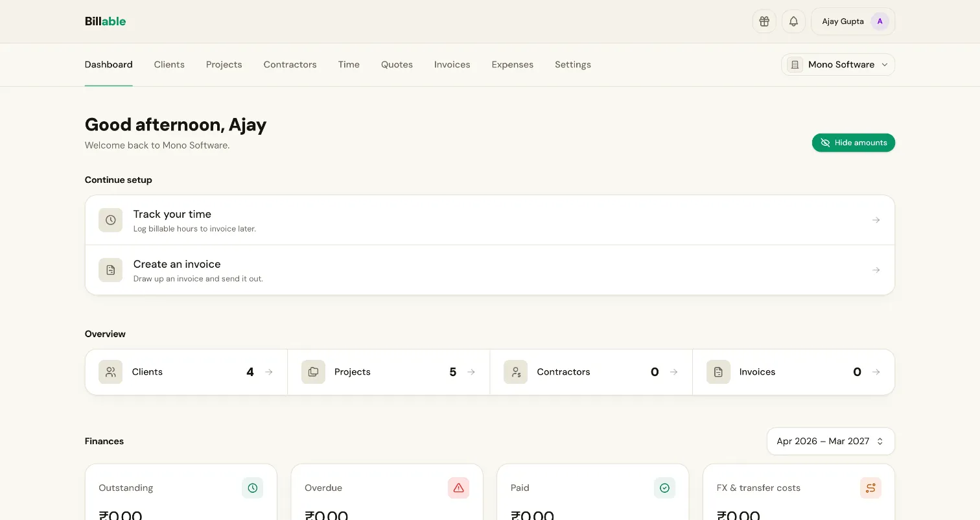Go to the Contractors tab

tap(290, 64)
